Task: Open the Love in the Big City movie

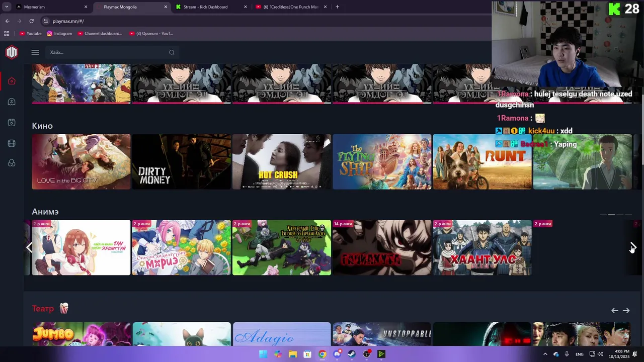Action: 81,162
